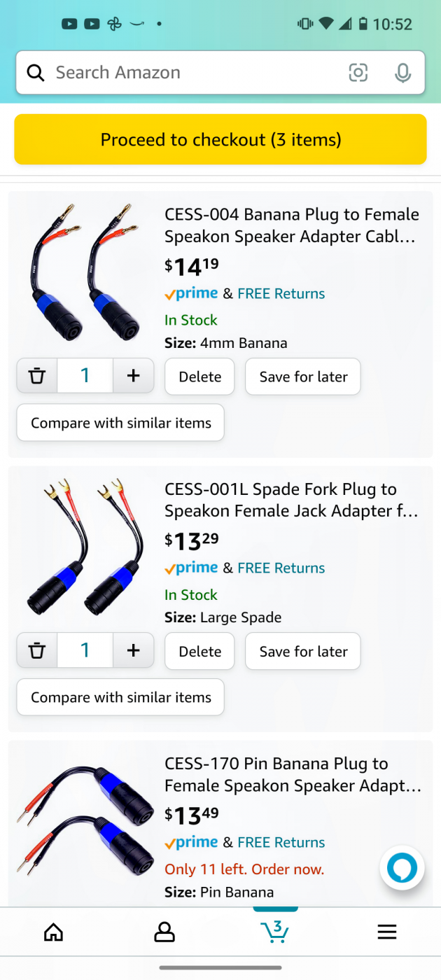Go to the Home tab icon
441x980 pixels.
click(53, 932)
